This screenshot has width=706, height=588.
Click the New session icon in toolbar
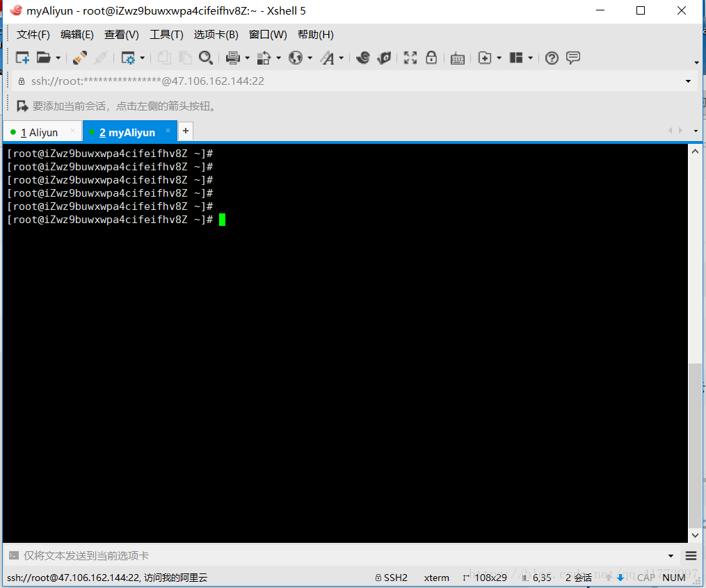point(22,58)
